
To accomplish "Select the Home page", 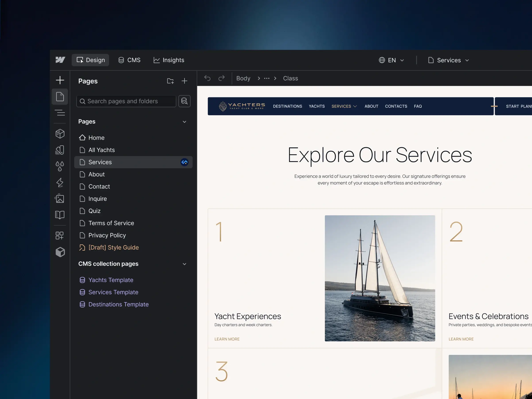I will (133, 138).
